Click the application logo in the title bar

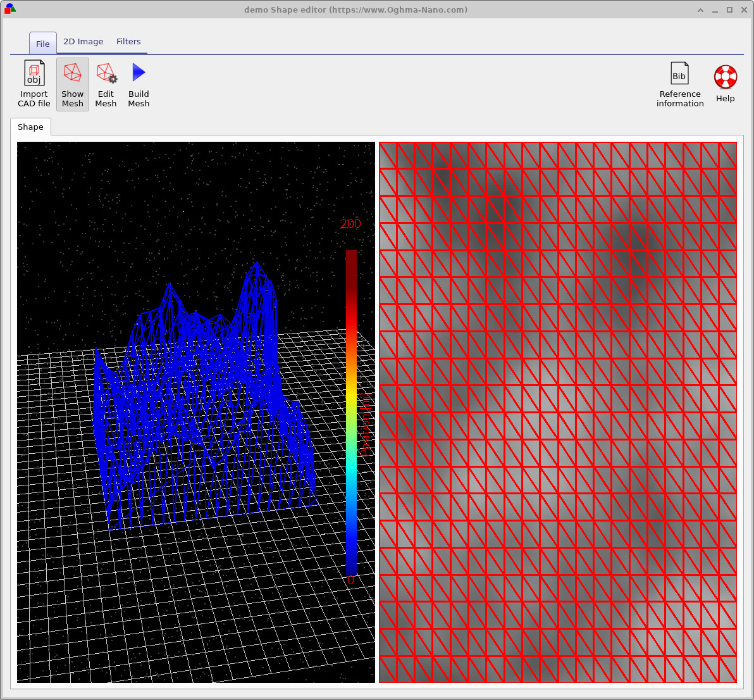[x=11, y=9]
